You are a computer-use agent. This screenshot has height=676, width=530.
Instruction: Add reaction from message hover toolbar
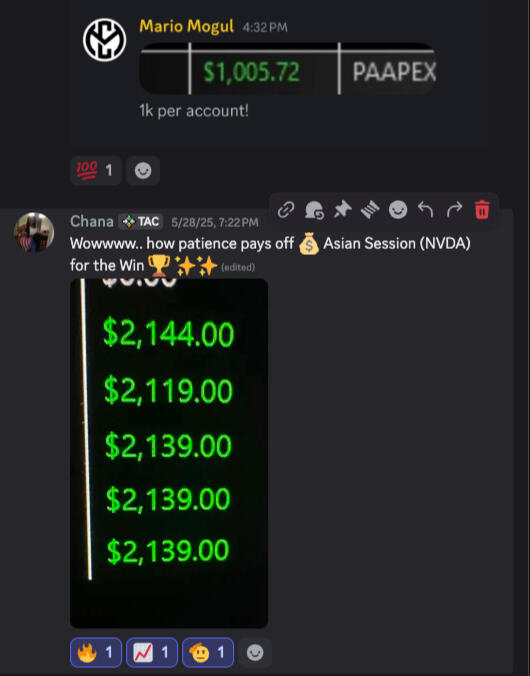pos(398,210)
